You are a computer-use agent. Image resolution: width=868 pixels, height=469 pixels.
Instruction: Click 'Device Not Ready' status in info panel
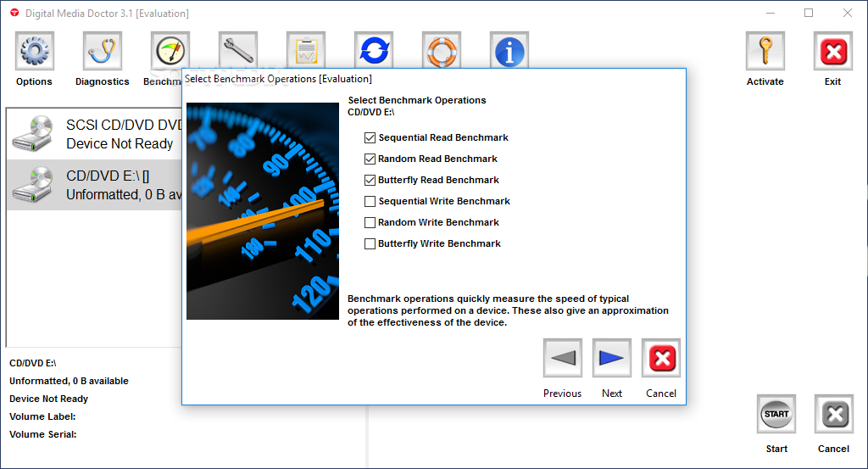point(48,399)
